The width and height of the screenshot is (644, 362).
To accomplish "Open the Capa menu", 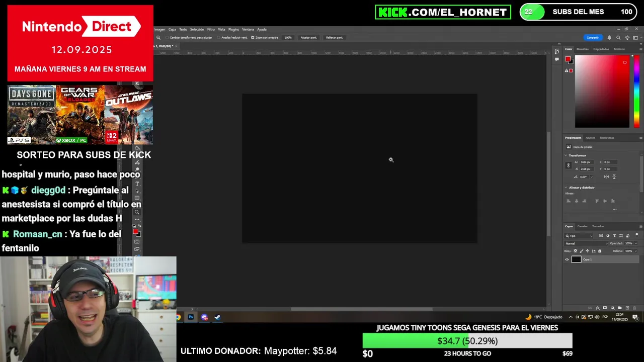I will (172, 29).
